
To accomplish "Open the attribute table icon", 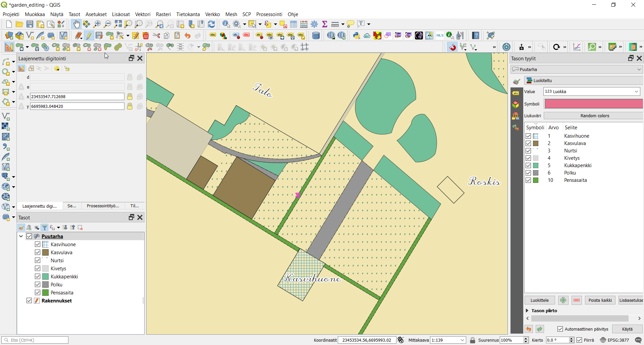I will coord(293,24).
